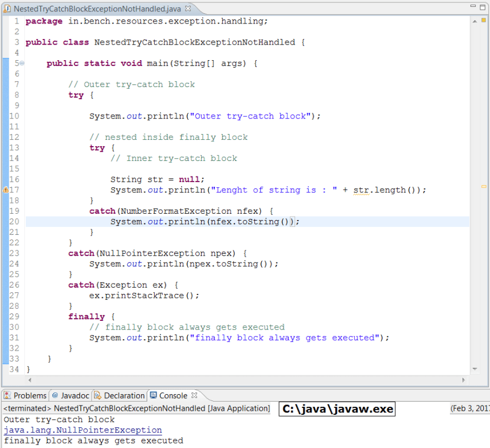Open the Javadoc tab
Viewport: 490px width, 448px height.
pyautogui.click(x=70, y=395)
